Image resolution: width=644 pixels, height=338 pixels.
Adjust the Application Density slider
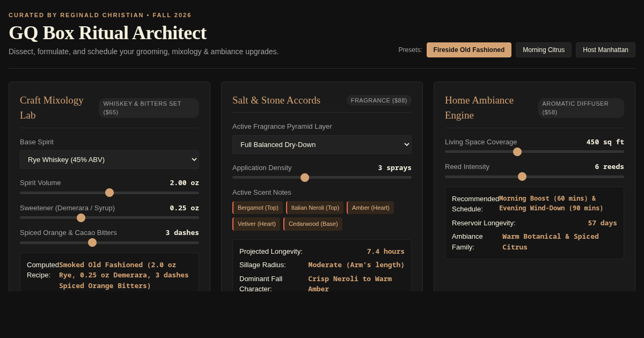pos(322,178)
